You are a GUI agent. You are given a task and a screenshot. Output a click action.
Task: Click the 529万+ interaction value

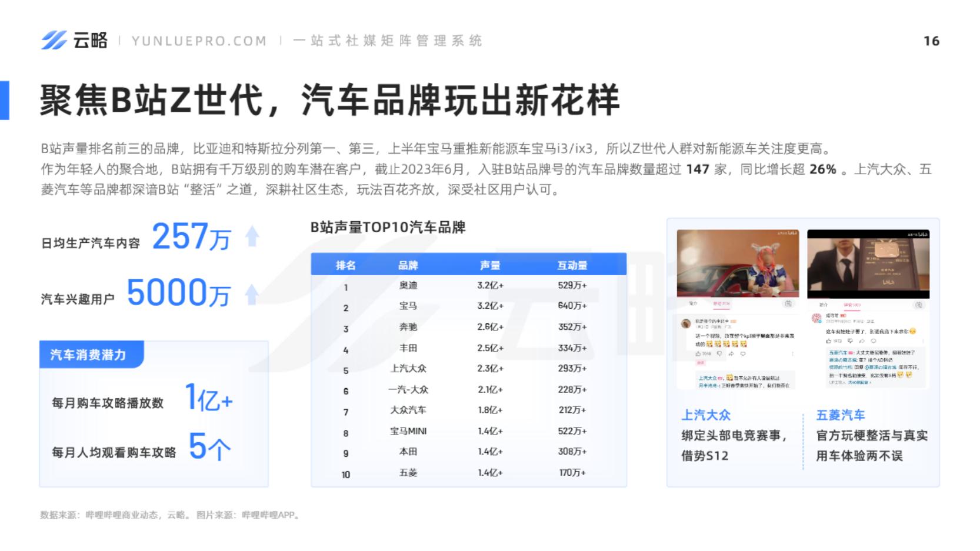click(572, 285)
